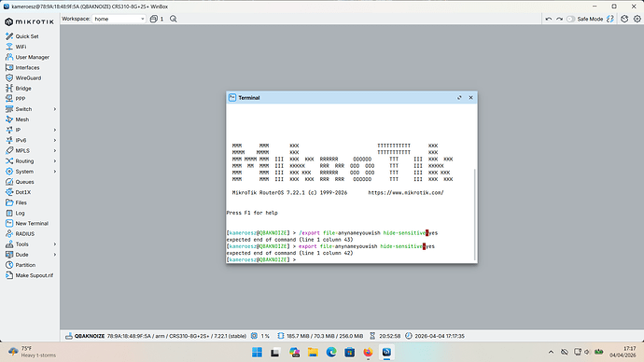644x362 pixels.
Task: Expand the Dude submenu arrow
Action: 55,255
